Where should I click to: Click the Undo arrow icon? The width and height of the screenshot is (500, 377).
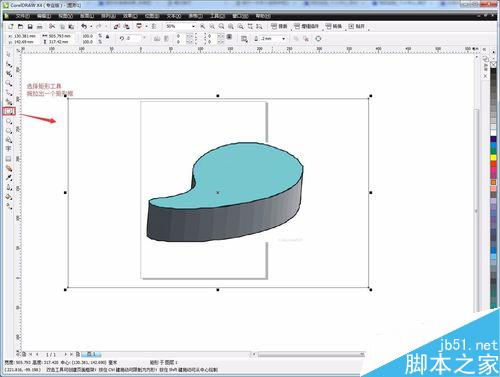click(x=84, y=26)
